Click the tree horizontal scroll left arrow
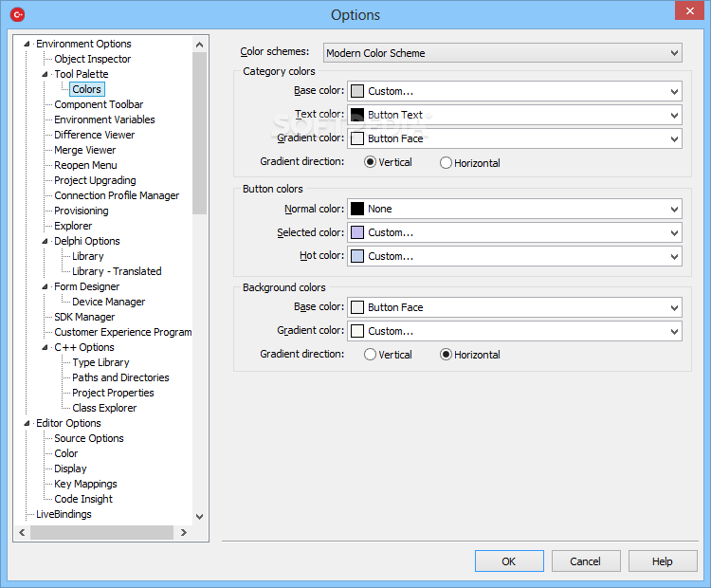711x588 pixels. (22, 532)
